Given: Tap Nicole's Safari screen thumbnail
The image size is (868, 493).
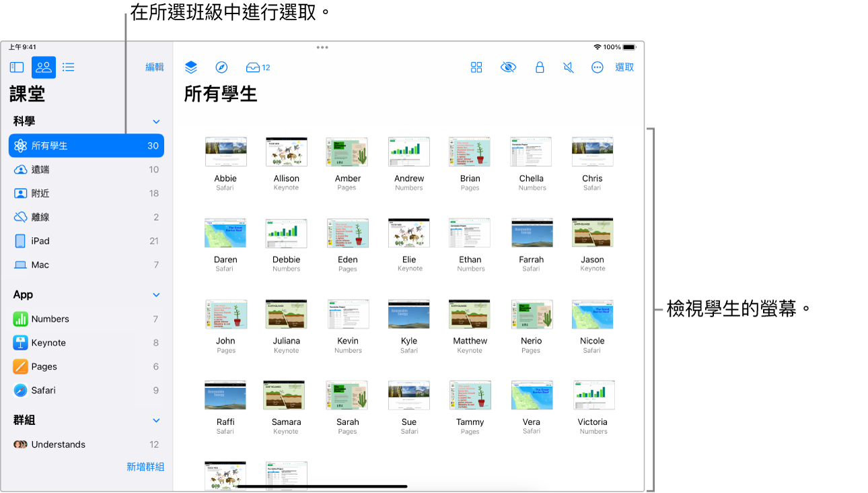Looking at the screenshot, I should pyautogui.click(x=592, y=314).
